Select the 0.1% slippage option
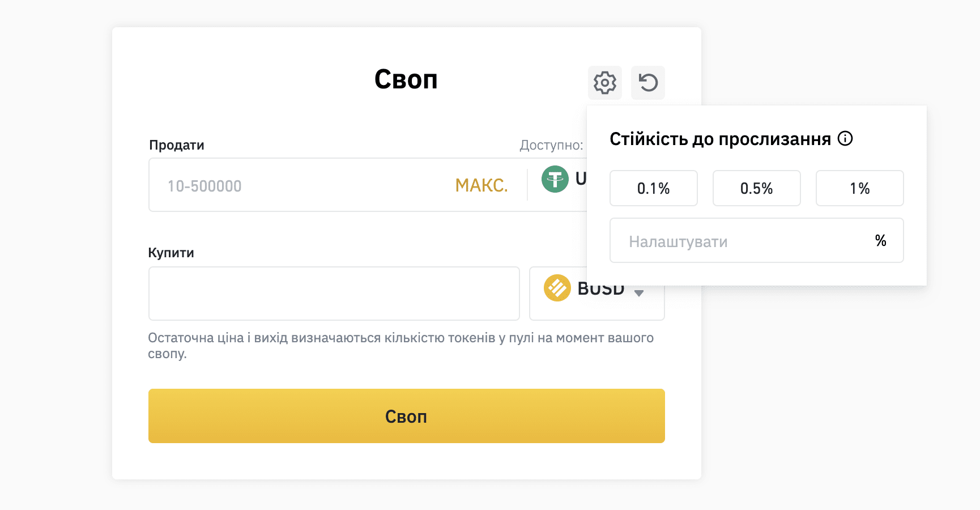 click(x=654, y=188)
